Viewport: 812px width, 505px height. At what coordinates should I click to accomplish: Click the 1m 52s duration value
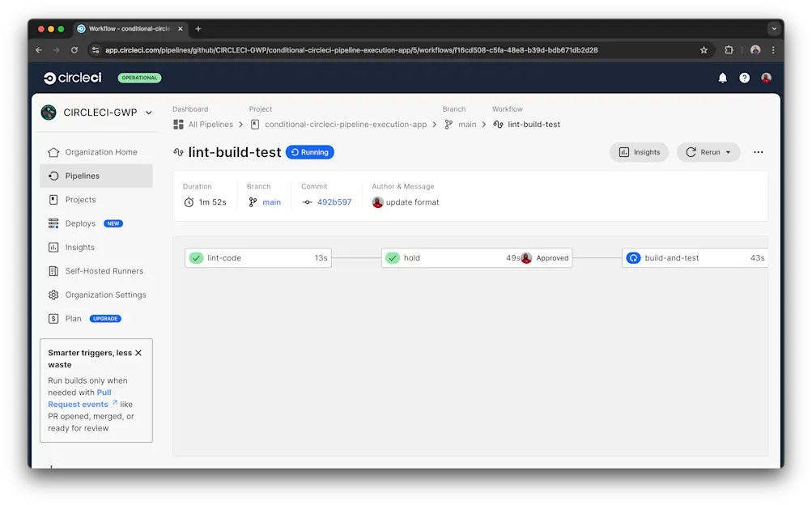coord(212,202)
